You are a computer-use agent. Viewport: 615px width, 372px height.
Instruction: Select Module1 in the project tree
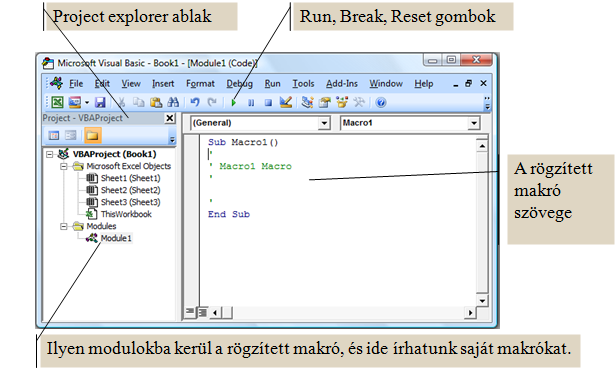coord(116,238)
